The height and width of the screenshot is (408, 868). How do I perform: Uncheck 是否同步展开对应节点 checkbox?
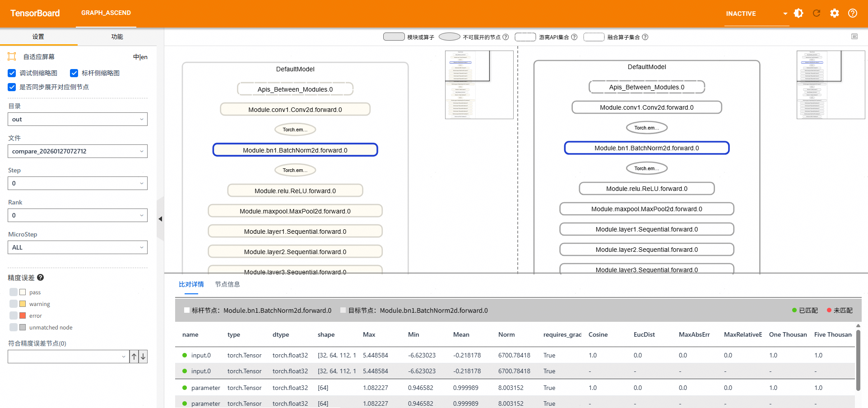[12, 87]
